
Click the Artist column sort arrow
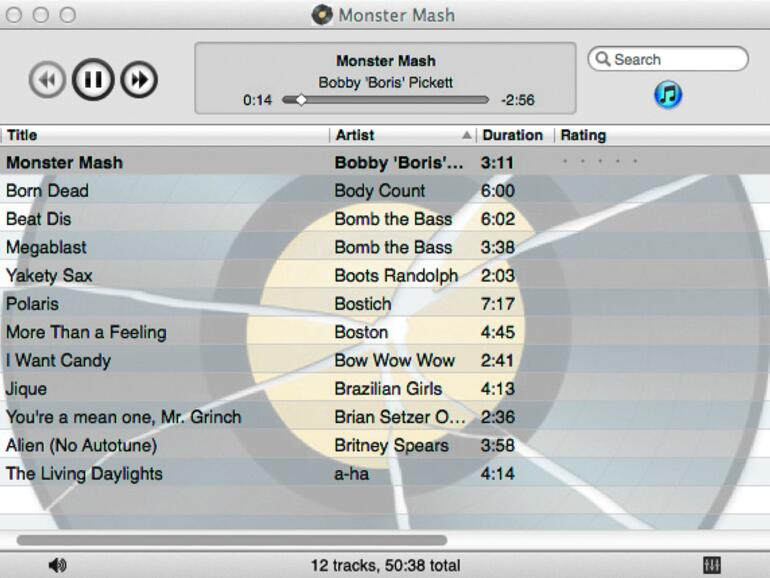(467, 135)
